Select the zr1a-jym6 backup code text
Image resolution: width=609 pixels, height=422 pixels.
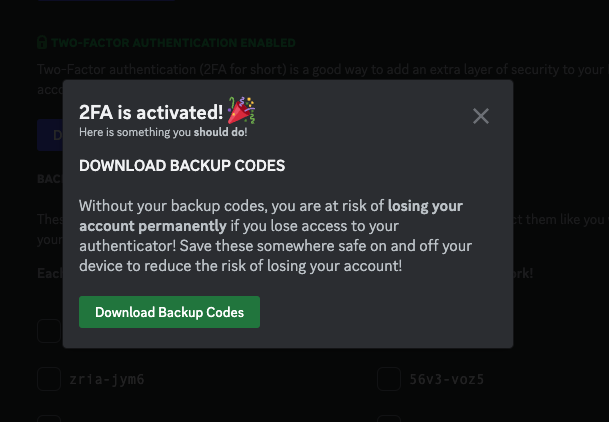[x=107, y=380]
